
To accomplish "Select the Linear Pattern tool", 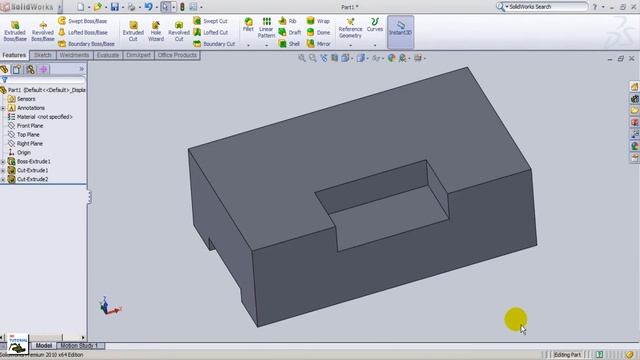I will point(266,28).
